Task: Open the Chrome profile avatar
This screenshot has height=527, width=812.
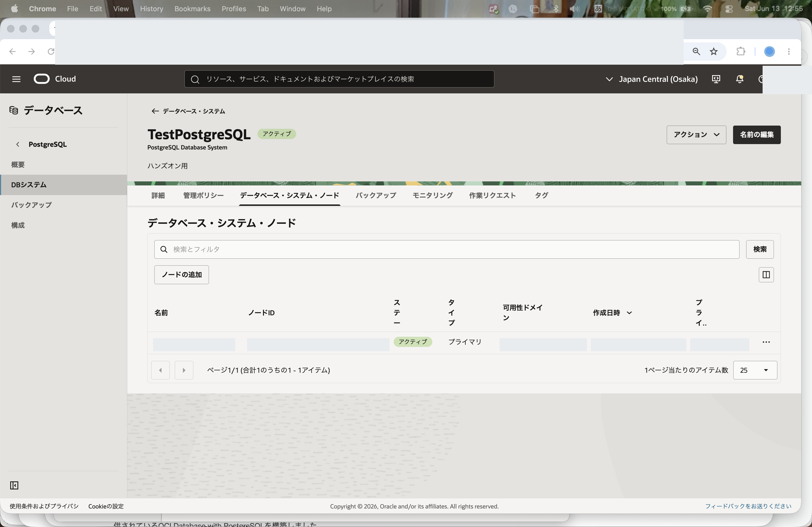Action: [x=769, y=52]
